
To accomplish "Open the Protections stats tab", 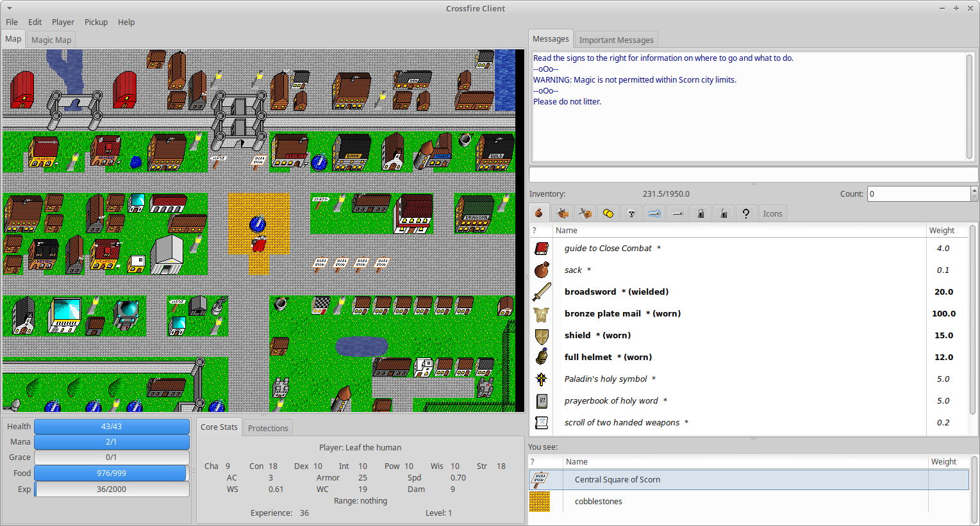I will pos(268,428).
